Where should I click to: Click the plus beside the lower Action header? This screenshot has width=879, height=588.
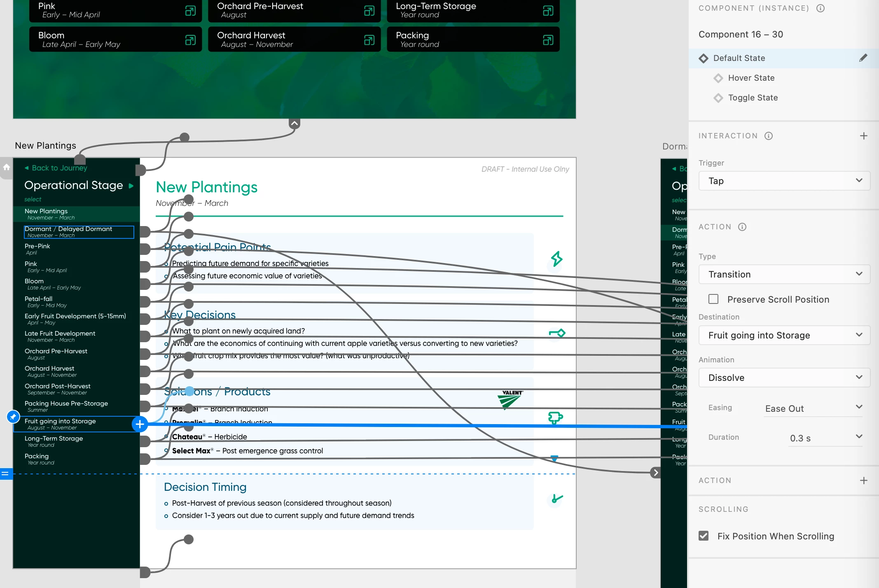click(864, 481)
